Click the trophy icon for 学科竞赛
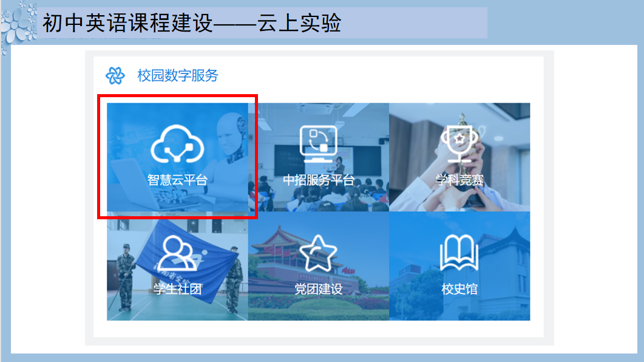The width and height of the screenshot is (644, 362). [459, 144]
